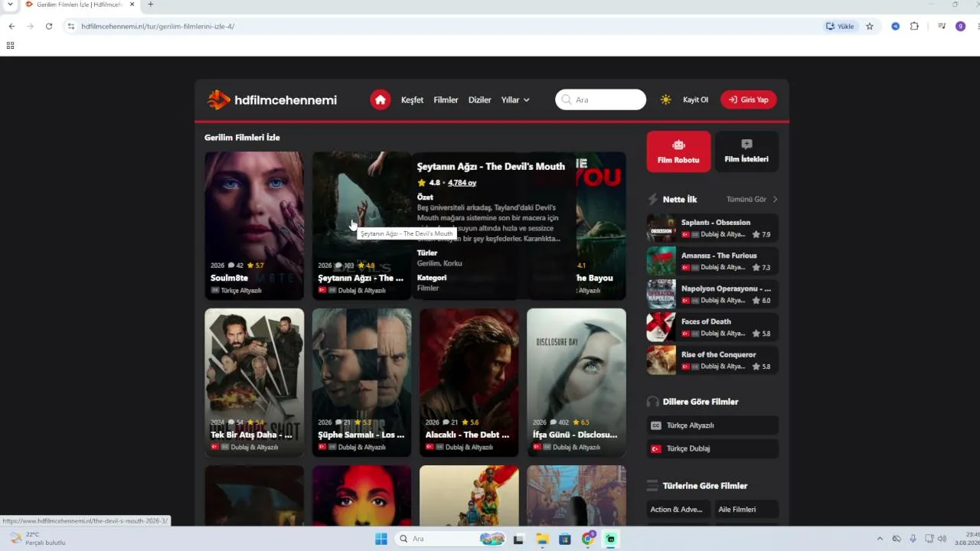Click the Gerilim Filmleri İzle heading
Screen dimensions: 980x551
242,138
